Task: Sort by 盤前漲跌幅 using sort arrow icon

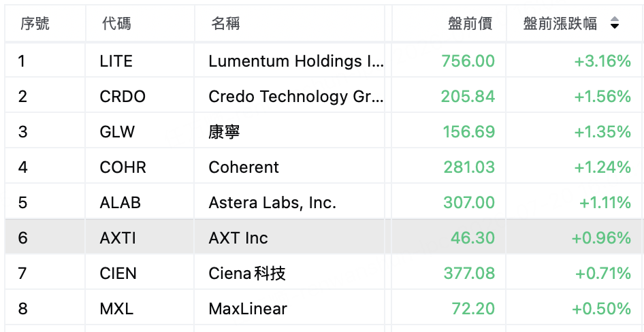Action: click(615, 23)
